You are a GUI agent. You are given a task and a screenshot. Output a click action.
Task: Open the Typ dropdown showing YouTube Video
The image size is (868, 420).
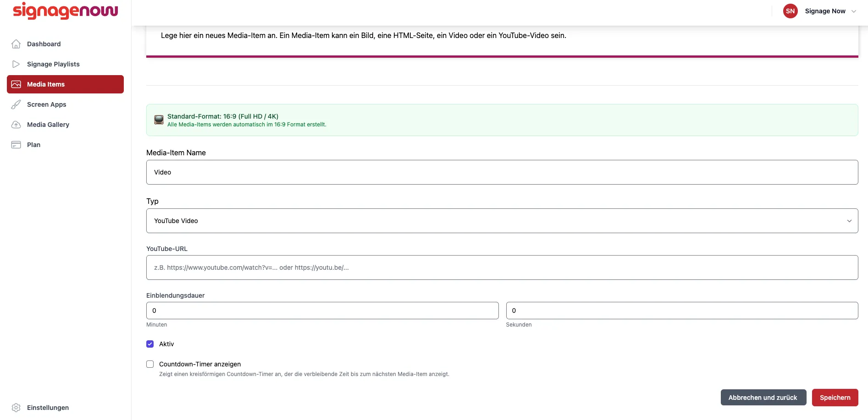502,221
